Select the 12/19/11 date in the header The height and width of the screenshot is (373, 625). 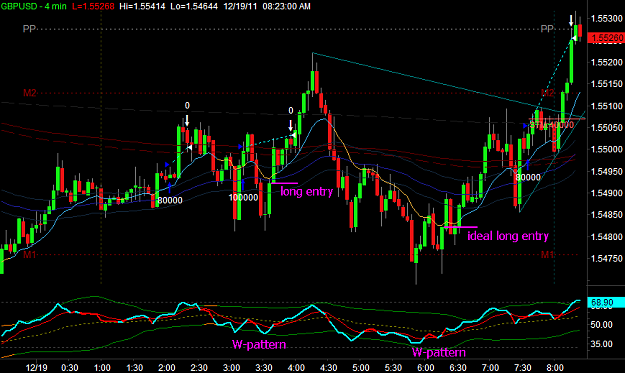click(x=240, y=6)
